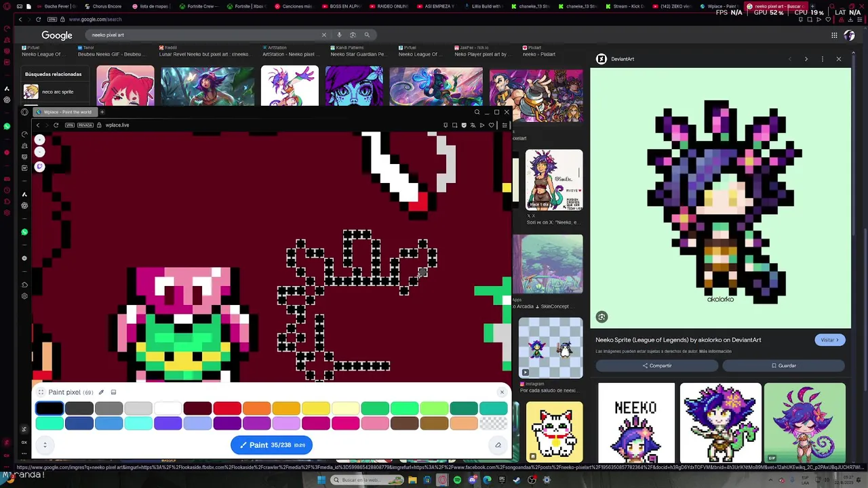Start Google voice search
Screen dimensions: 868x488
click(x=339, y=35)
